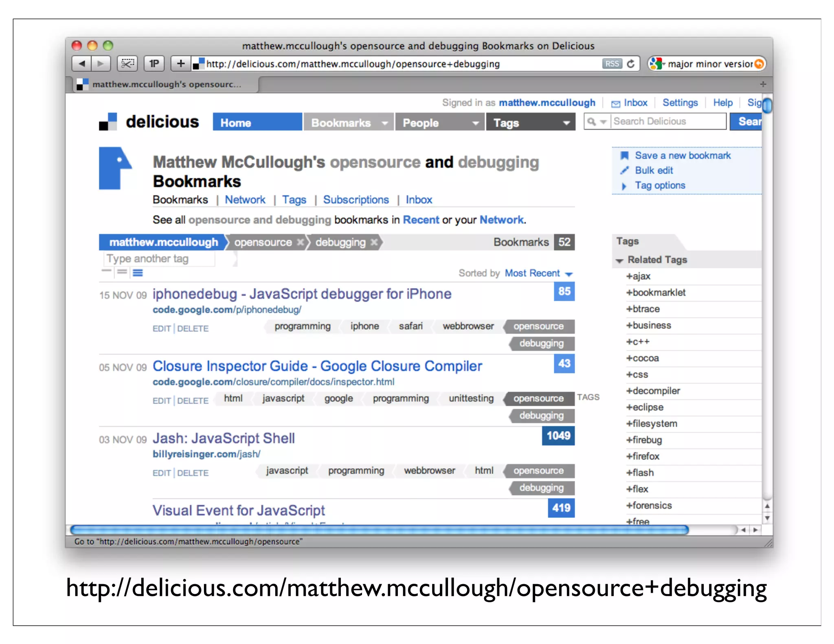Click Recent link in See all line
This screenshot has width=834, height=644.
(x=421, y=220)
